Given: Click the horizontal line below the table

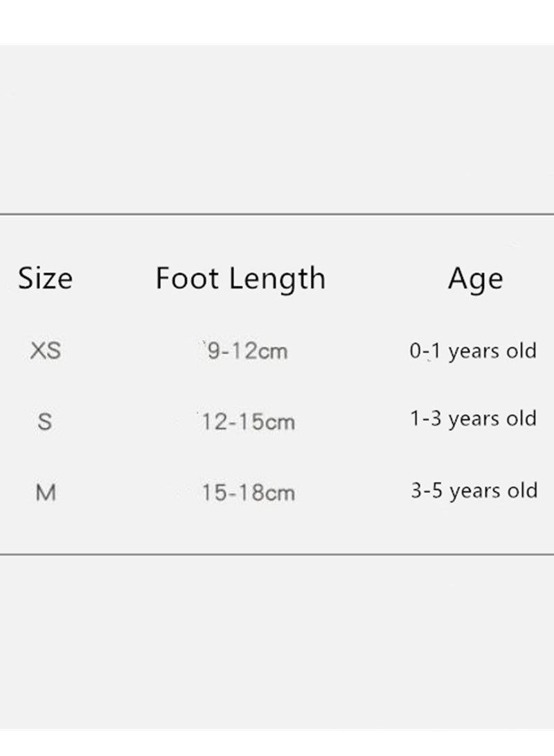Looking at the screenshot, I should 277,554.
